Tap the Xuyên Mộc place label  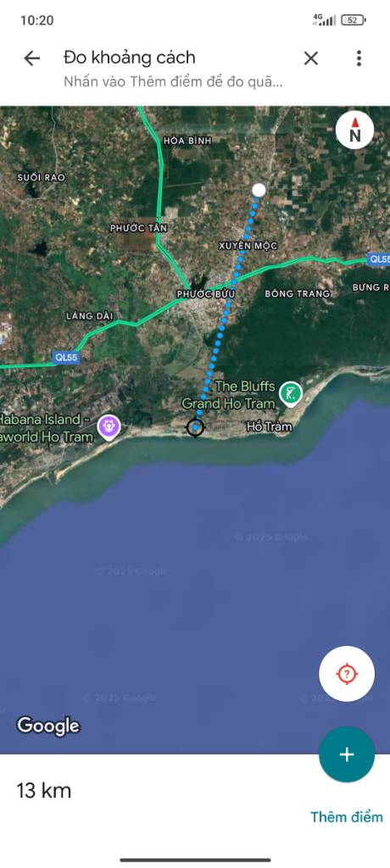click(248, 245)
